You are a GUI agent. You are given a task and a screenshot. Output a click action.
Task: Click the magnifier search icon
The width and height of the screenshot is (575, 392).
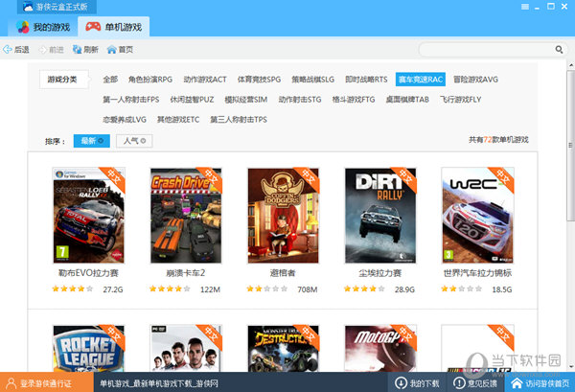[559, 49]
